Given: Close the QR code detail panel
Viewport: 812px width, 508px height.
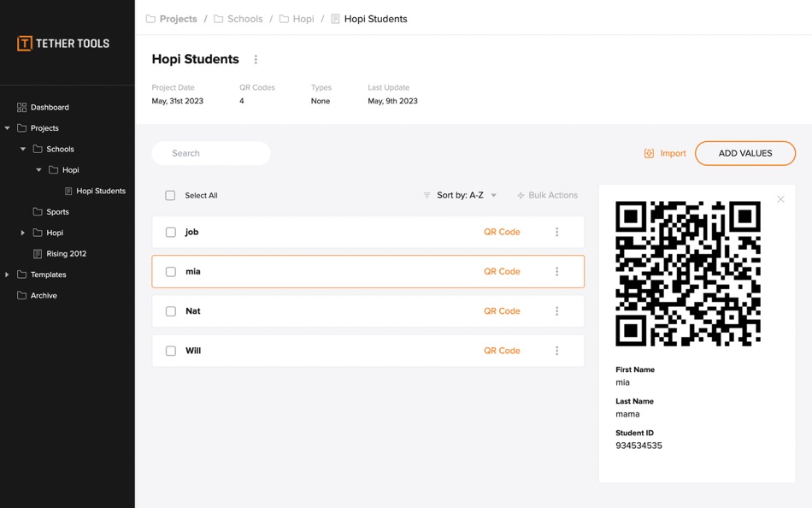Looking at the screenshot, I should [780, 199].
